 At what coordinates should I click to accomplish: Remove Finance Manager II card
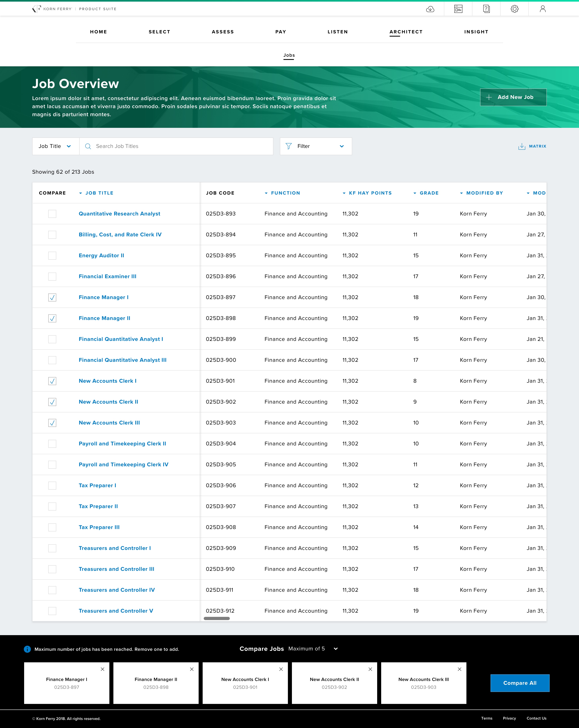[192, 669]
